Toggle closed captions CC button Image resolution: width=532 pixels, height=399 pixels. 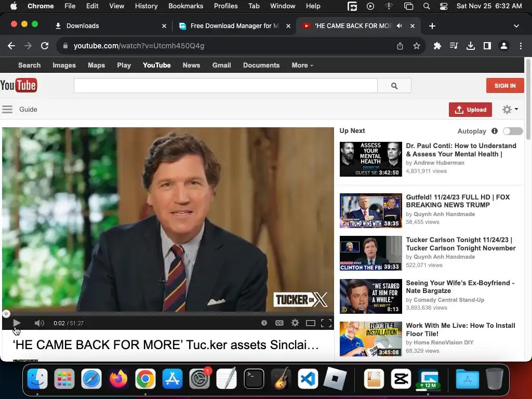click(279, 323)
